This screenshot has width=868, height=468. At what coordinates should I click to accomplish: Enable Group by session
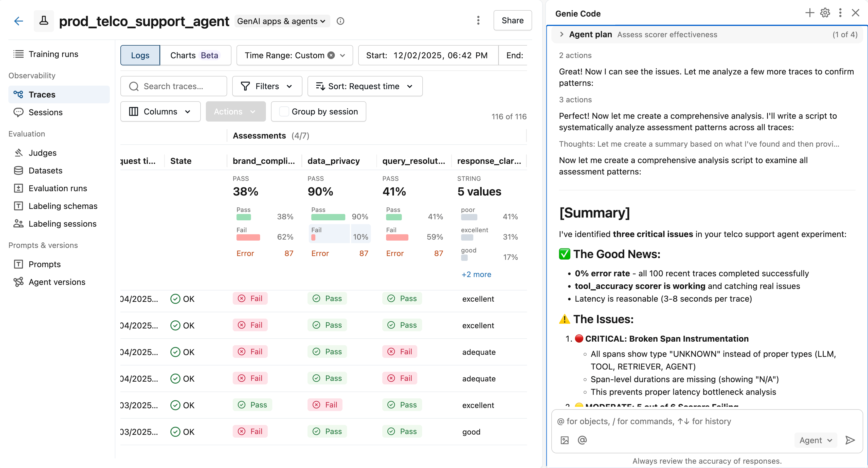(x=284, y=111)
